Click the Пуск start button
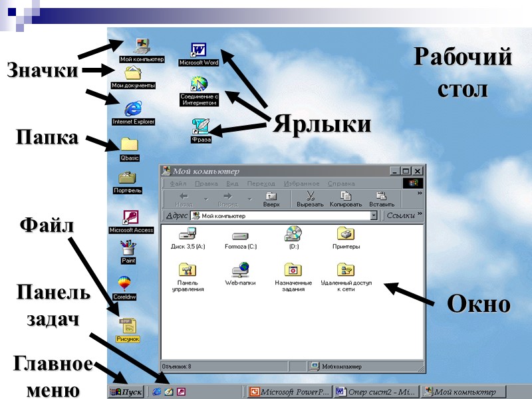This screenshot has width=532, height=399. (x=126, y=392)
